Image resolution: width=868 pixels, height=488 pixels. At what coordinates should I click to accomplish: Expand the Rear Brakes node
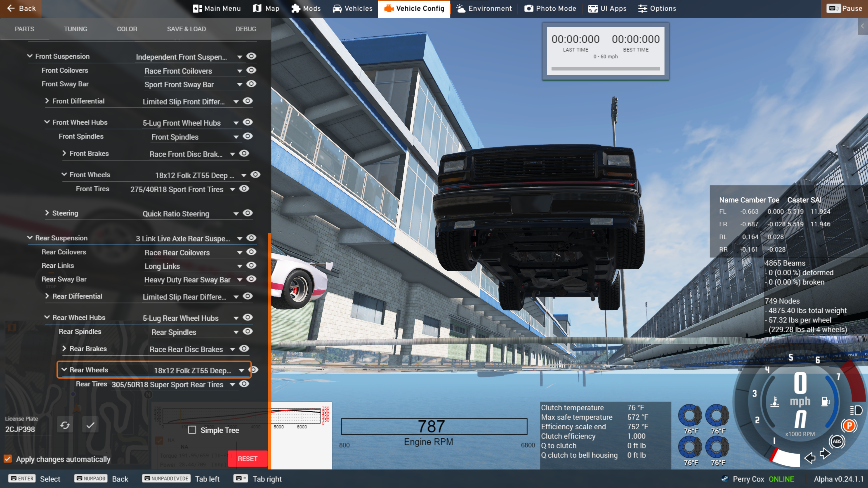(64, 349)
